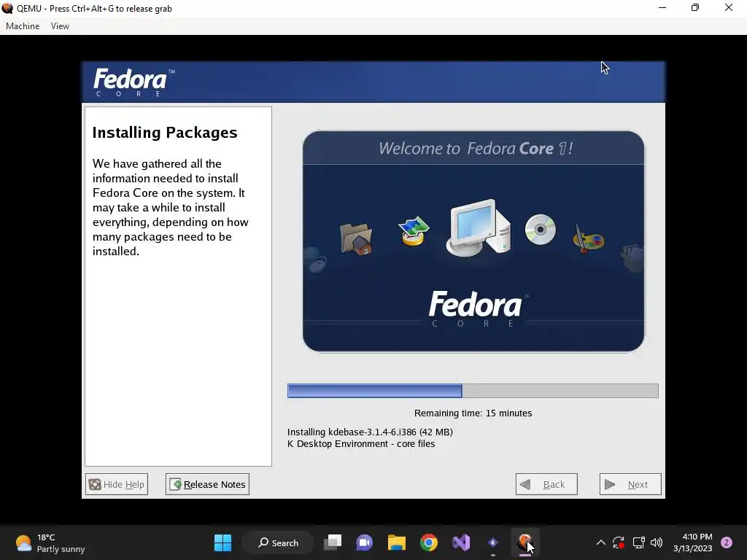The image size is (747, 560).
Task: Click the Hide Help button
Action: [x=117, y=484]
